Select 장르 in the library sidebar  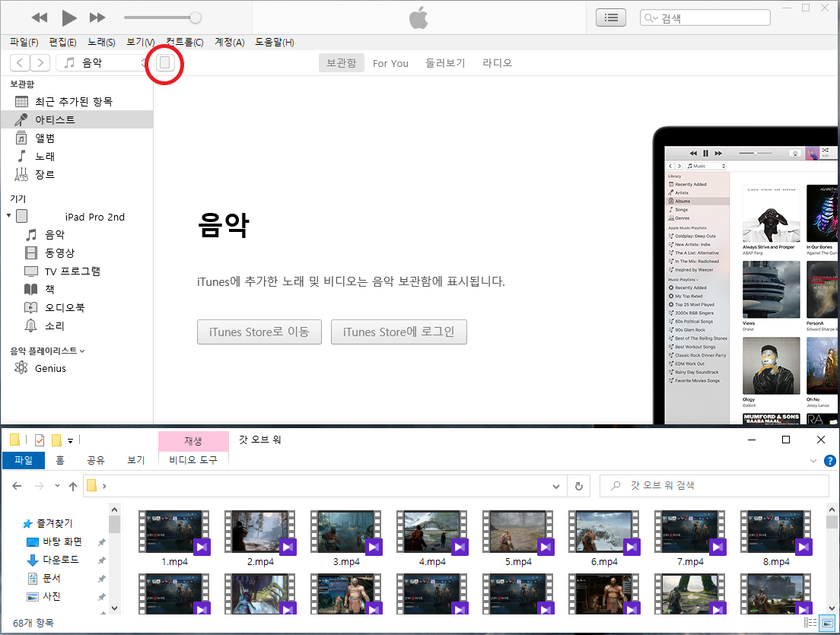(77, 175)
